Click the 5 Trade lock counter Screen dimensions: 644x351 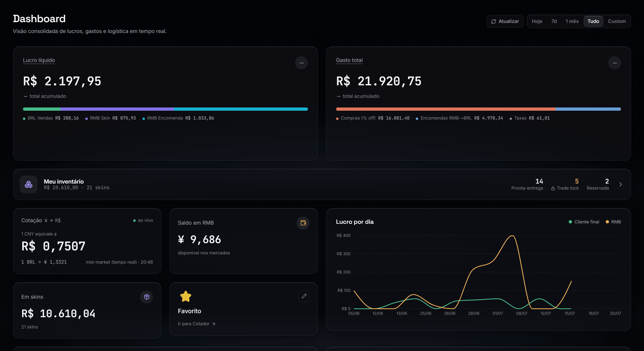pyautogui.click(x=565, y=185)
